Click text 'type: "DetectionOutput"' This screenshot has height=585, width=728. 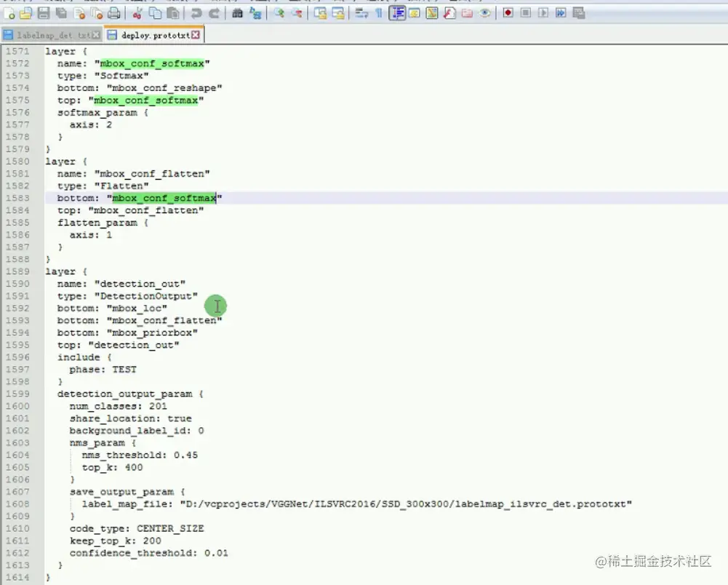[128, 296]
